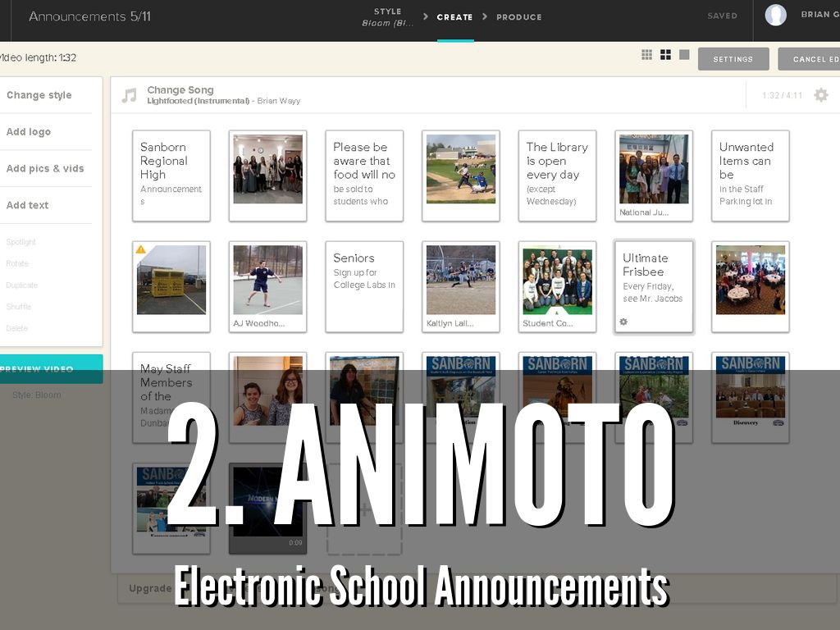Select the Create step tab
This screenshot has height=630, width=840.
tap(454, 17)
